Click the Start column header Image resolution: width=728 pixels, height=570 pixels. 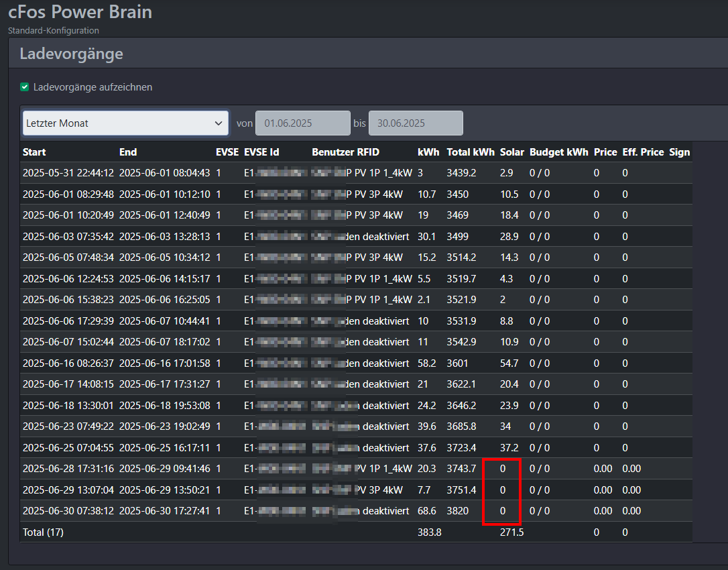point(34,152)
